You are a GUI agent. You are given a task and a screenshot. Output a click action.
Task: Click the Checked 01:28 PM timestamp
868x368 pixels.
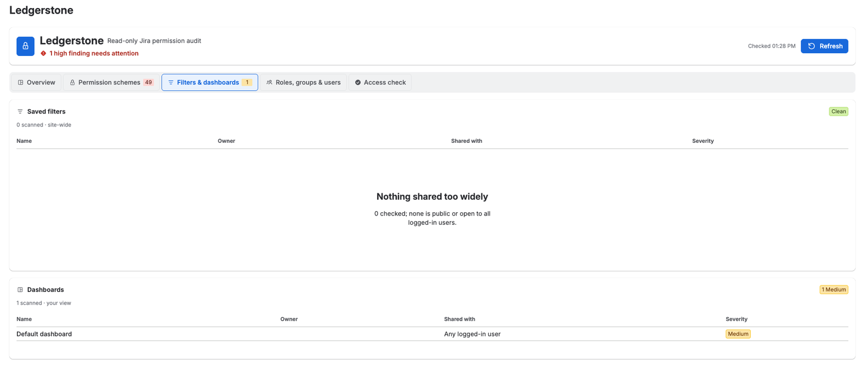pyautogui.click(x=771, y=46)
